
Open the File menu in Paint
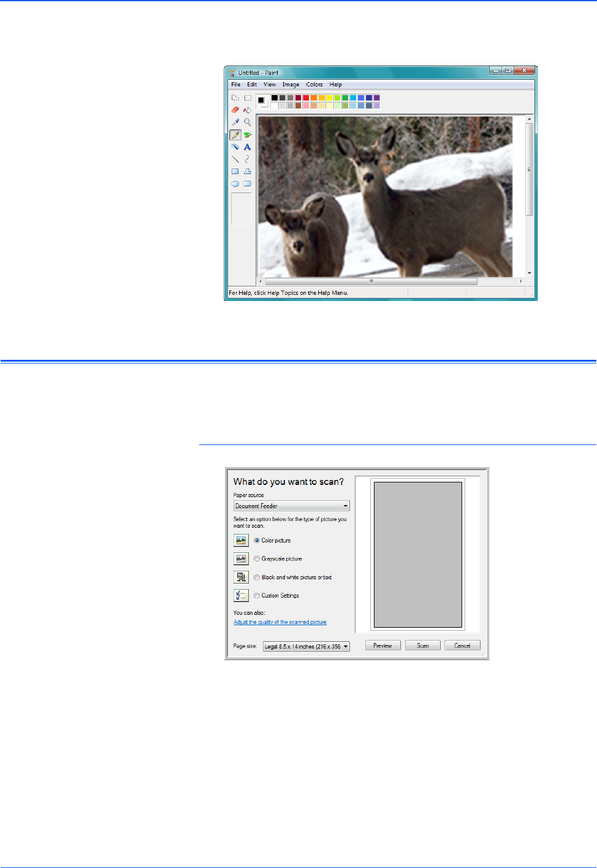[236, 85]
